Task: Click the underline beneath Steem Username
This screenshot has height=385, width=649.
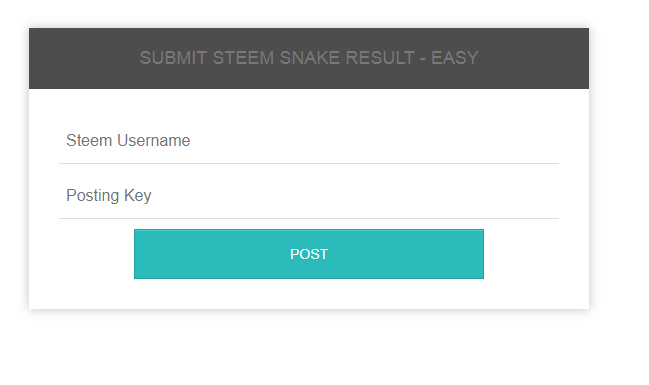Action: coord(309,164)
